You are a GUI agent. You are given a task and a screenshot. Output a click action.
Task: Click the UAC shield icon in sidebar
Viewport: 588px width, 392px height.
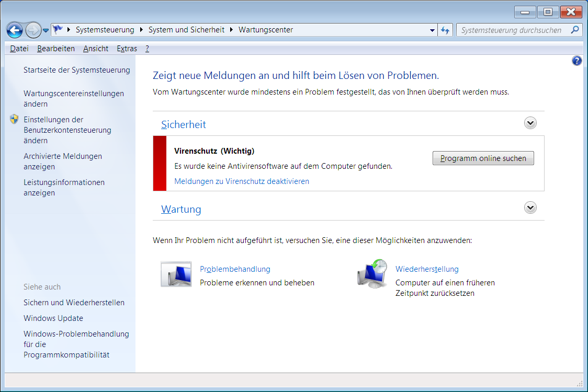pyautogui.click(x=14, y=119)
